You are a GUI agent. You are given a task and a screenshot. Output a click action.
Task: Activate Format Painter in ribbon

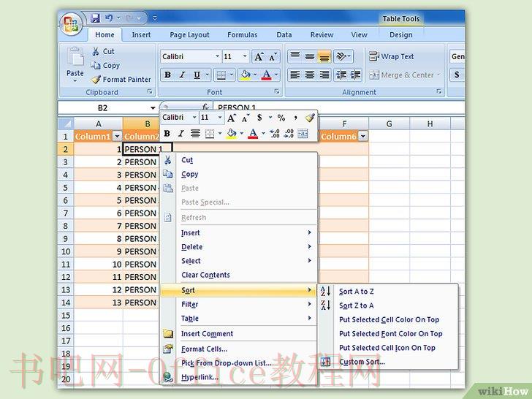tap(121, 80)
